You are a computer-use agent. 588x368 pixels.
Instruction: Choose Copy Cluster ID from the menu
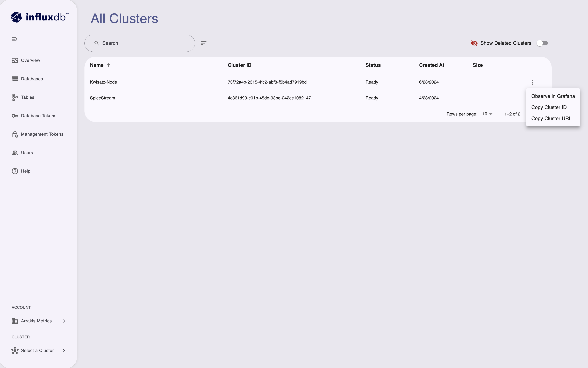[x=549, y=107]
